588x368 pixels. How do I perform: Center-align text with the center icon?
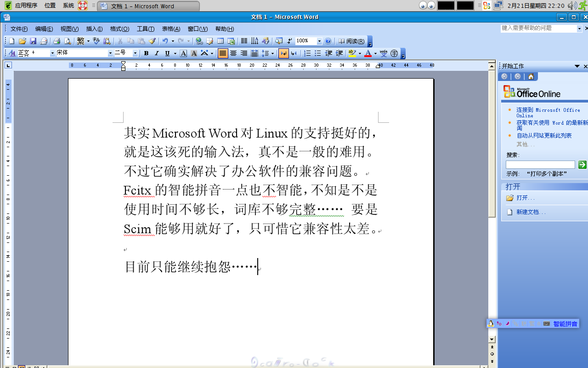click(x=233, y=53)
